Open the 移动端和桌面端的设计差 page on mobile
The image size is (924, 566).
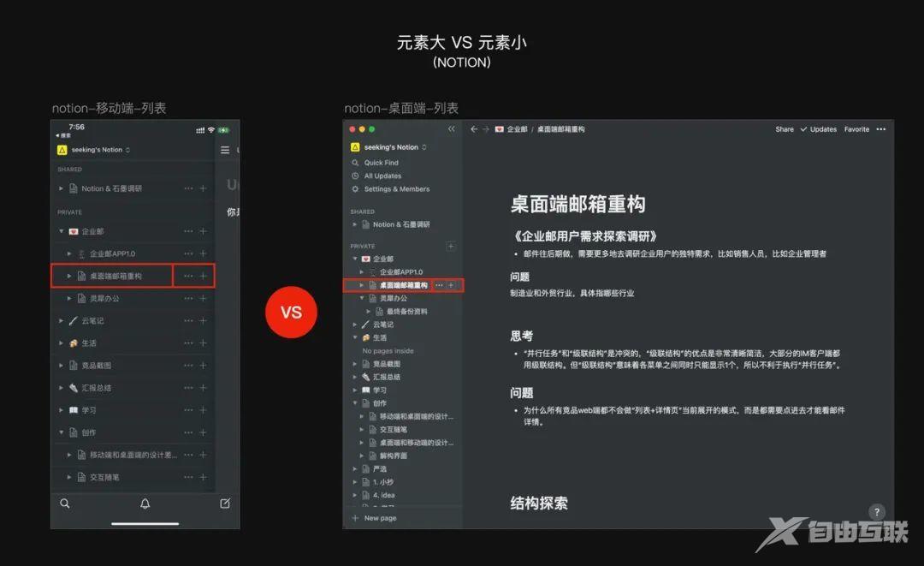click(133, 456)
